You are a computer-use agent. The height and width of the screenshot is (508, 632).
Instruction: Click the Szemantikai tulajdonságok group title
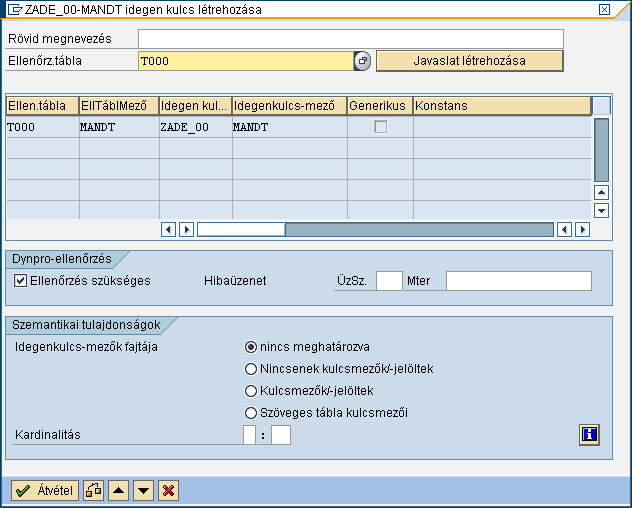coord(86,325)
